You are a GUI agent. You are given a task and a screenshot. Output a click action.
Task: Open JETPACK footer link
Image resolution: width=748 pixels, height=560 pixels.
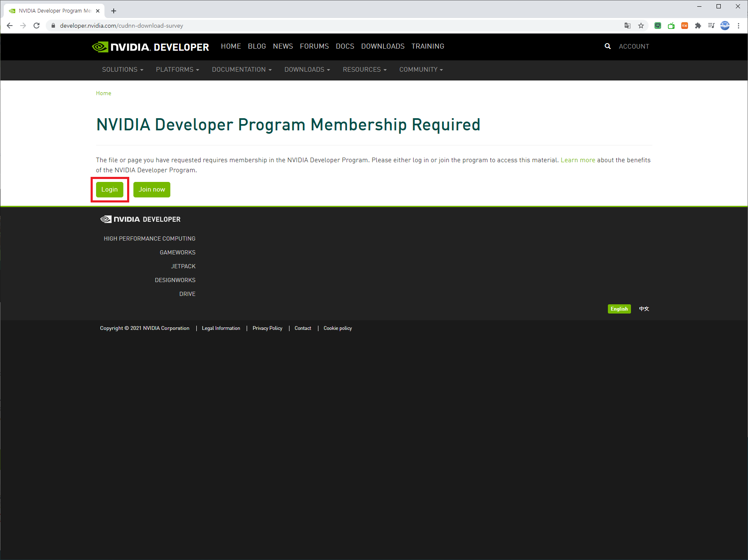(183, 266)
